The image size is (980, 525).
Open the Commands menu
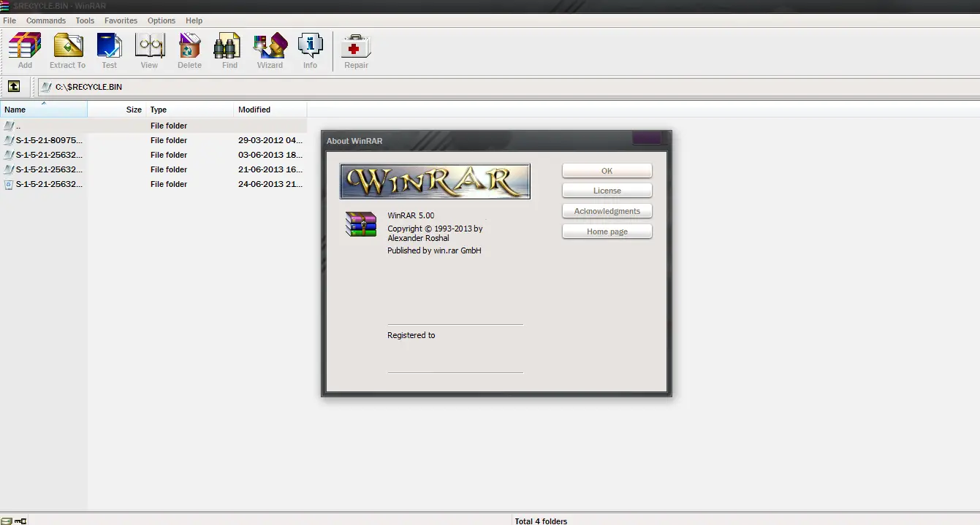point(46,20)
